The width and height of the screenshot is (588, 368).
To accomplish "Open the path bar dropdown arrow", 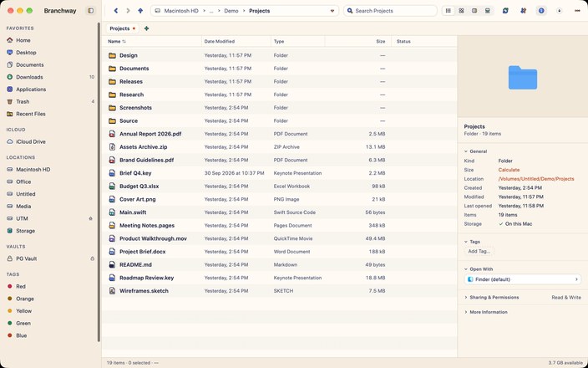I will [332, 11].
